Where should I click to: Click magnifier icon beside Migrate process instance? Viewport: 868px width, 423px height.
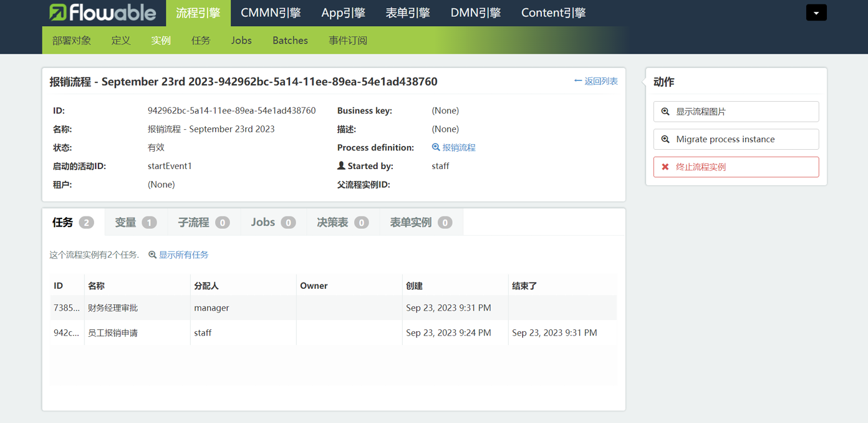point(665,139)
